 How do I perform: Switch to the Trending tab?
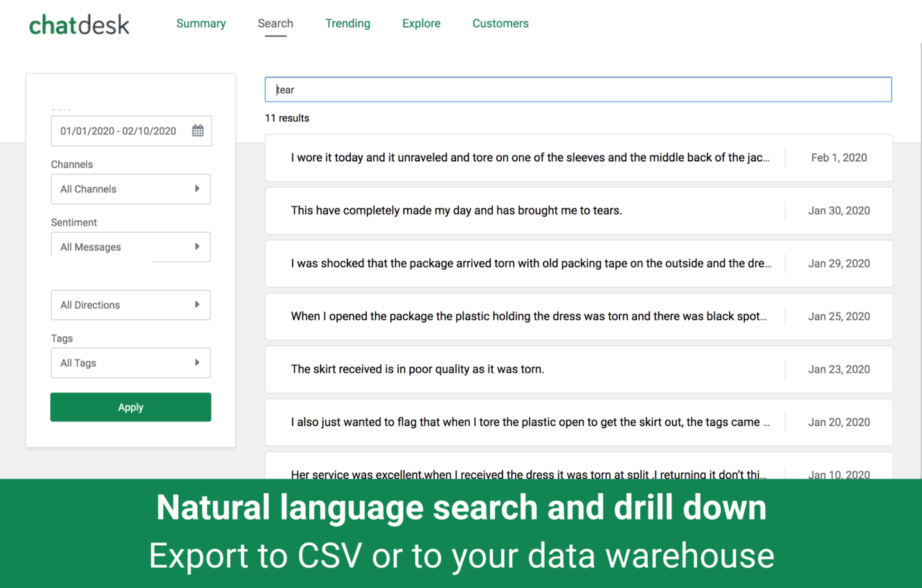[x=347, y=24]
